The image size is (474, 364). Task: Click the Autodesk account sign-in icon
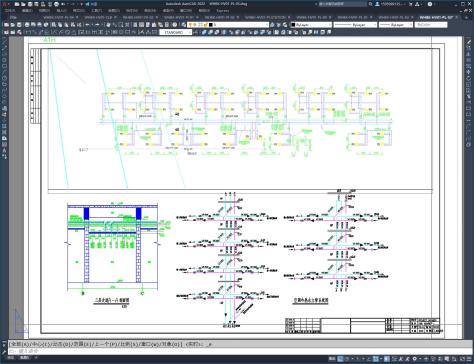tap(377, 4)
